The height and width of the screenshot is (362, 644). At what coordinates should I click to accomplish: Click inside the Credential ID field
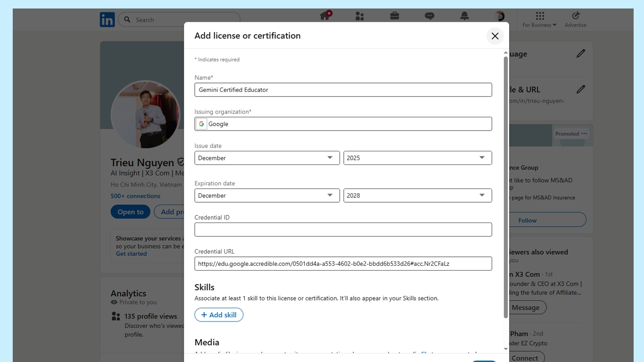coord(343,229)
